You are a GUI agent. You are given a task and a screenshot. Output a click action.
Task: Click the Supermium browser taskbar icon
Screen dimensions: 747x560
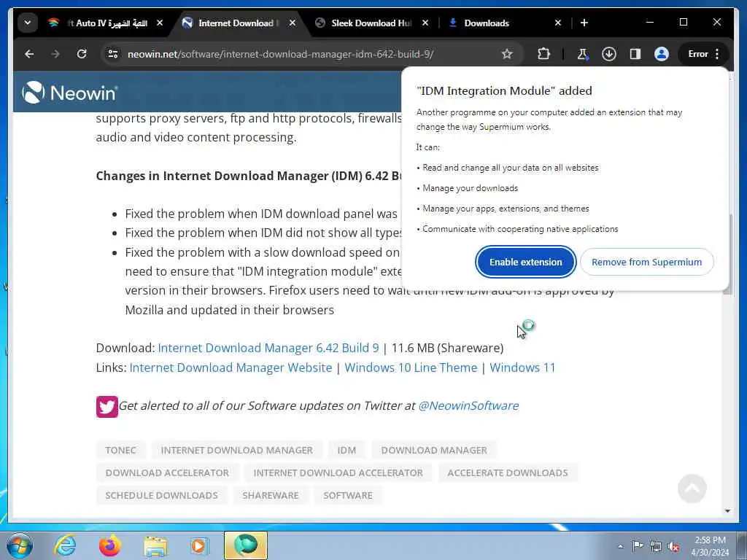click(246, 545)
